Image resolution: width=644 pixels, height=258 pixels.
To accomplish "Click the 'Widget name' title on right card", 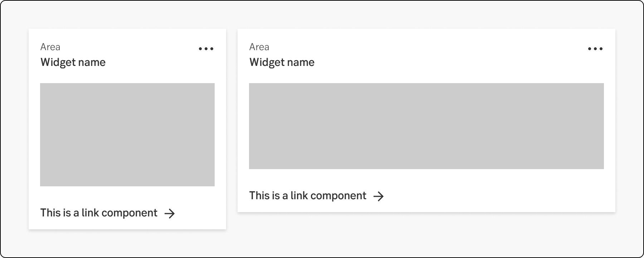I will 282,62.
